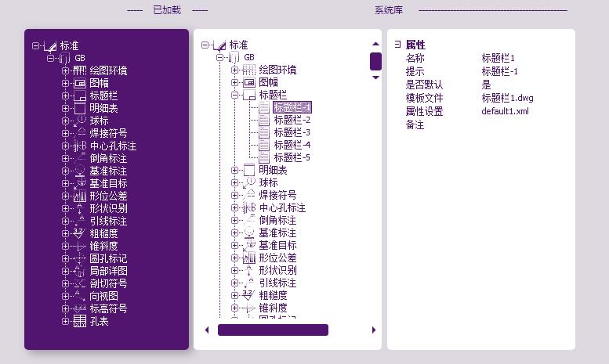Click the GB standard icon in the system library tree
609x364 pixels.
[x=234, y=57]
